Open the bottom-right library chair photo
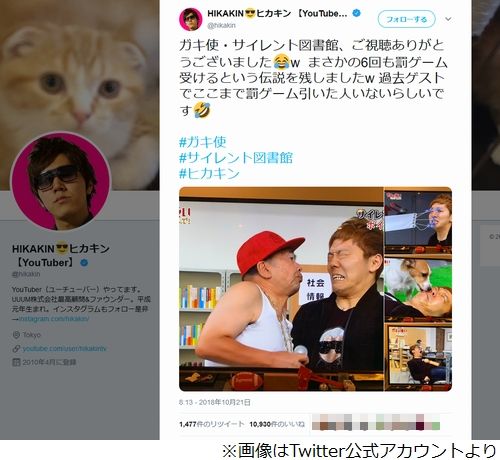Viewport: 500px width, 460px height. 418,357
